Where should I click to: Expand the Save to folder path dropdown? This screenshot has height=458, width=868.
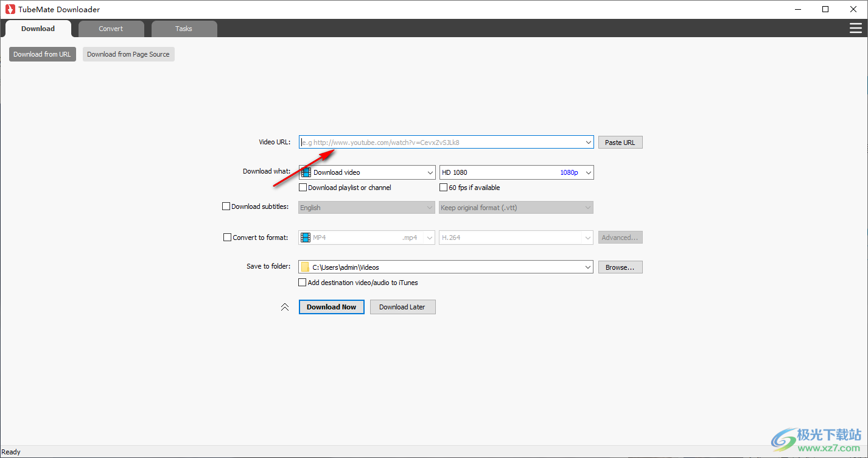point(588,267)
